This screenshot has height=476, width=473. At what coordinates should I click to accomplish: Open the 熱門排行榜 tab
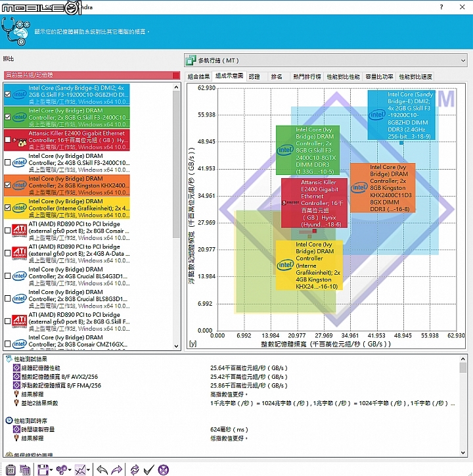tap(307, 76)
